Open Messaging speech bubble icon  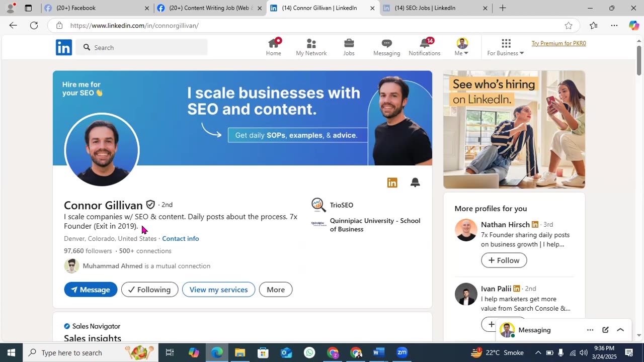pos(386,47)
